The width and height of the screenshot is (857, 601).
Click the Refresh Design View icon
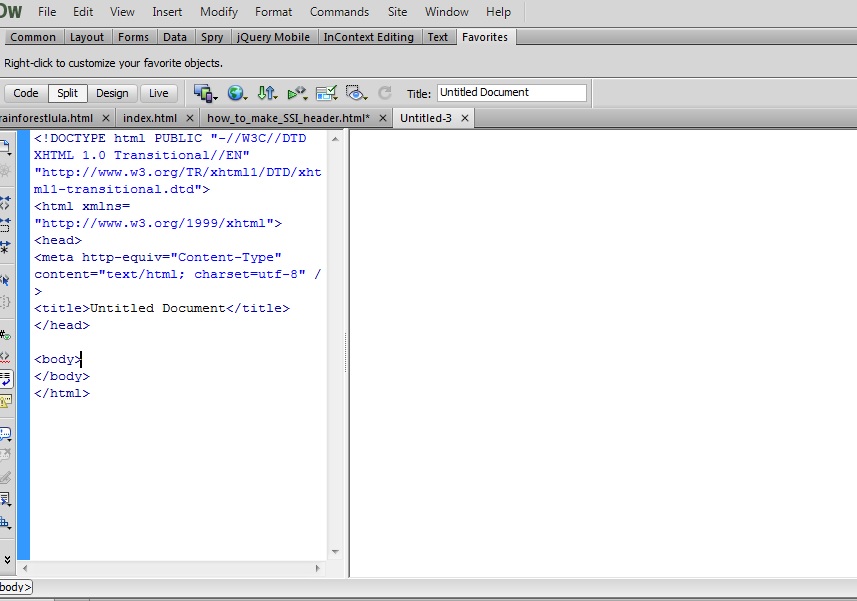[x=385, y=93]
